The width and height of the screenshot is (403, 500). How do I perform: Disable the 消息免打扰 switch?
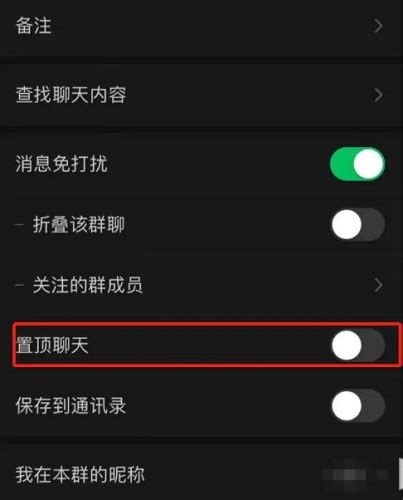(x=357, y=164)
